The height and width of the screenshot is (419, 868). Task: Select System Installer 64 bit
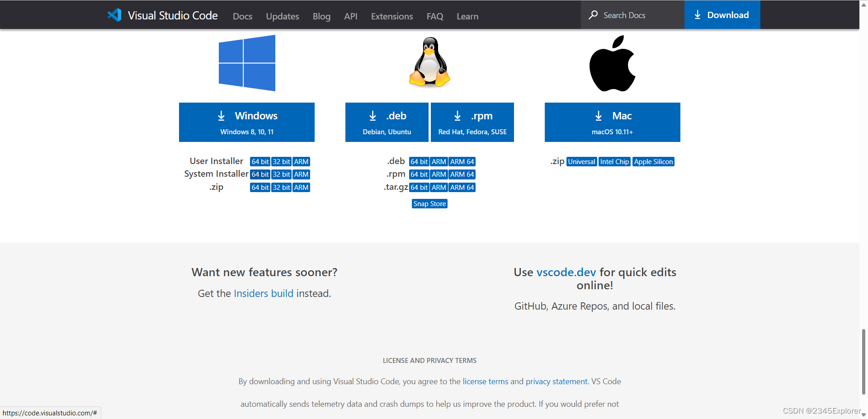[260, 174]
